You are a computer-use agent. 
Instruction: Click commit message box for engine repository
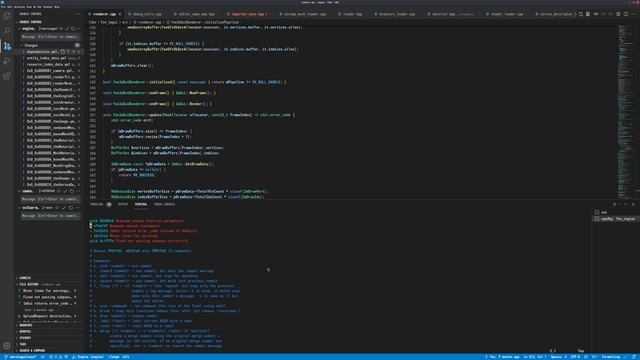tap(50, 37)
